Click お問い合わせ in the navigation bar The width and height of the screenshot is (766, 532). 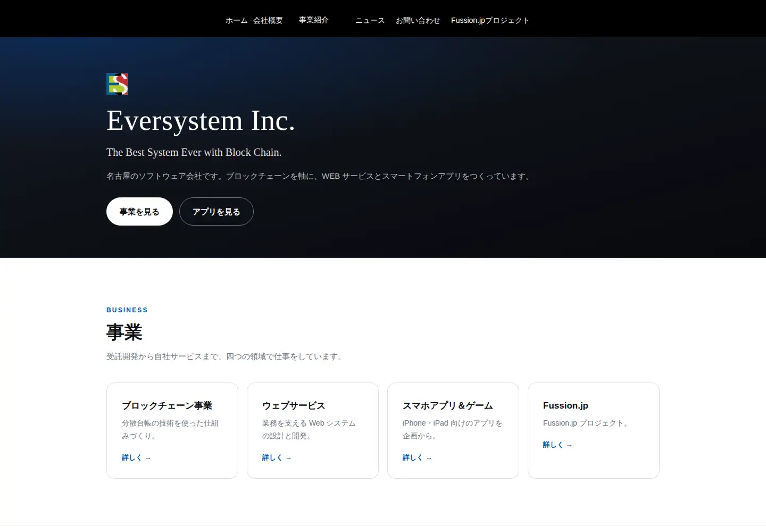pyautogui.click(x=418, y=21)
